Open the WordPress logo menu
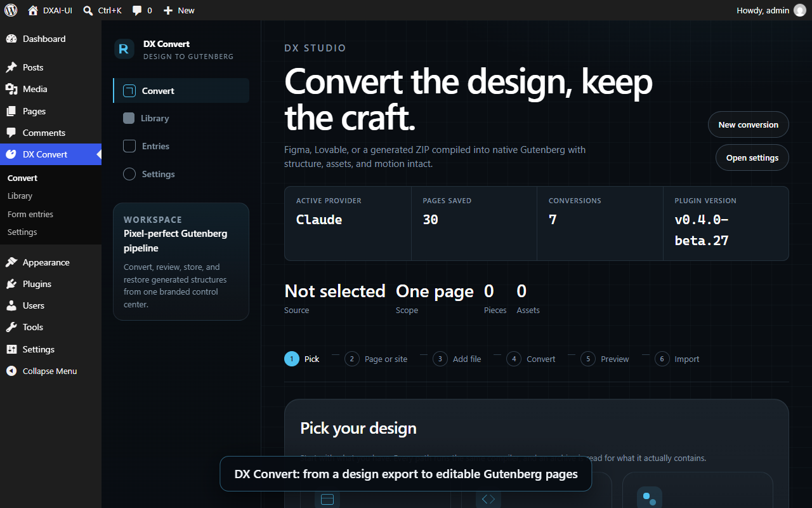Screen dimensions: 812x508 [x=11, y=10]
